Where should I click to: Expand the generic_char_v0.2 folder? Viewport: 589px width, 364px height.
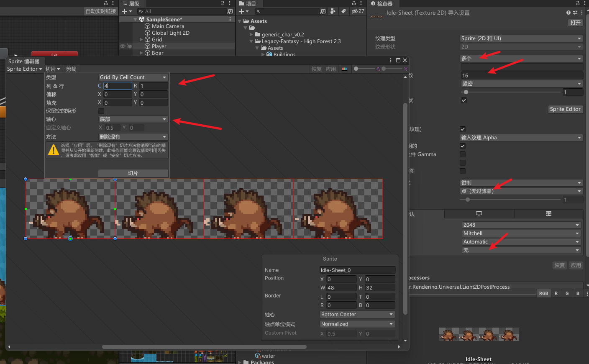pyautogui.click(x=251, y=35)
